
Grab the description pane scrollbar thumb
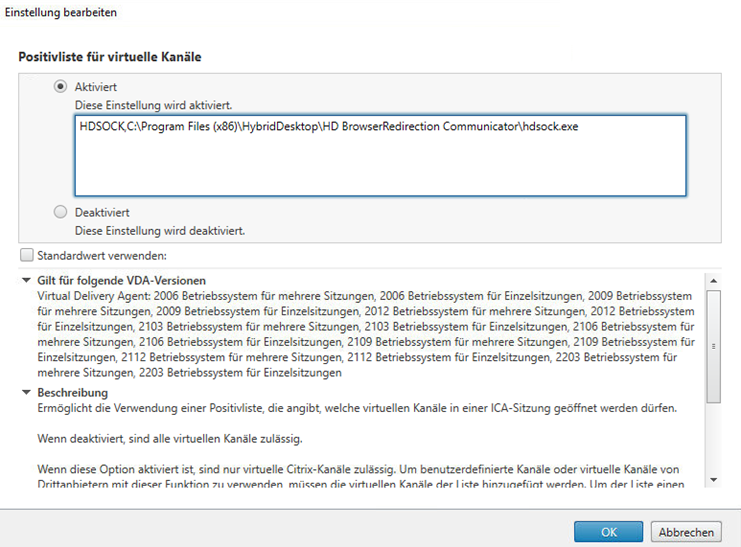[713, 345]
